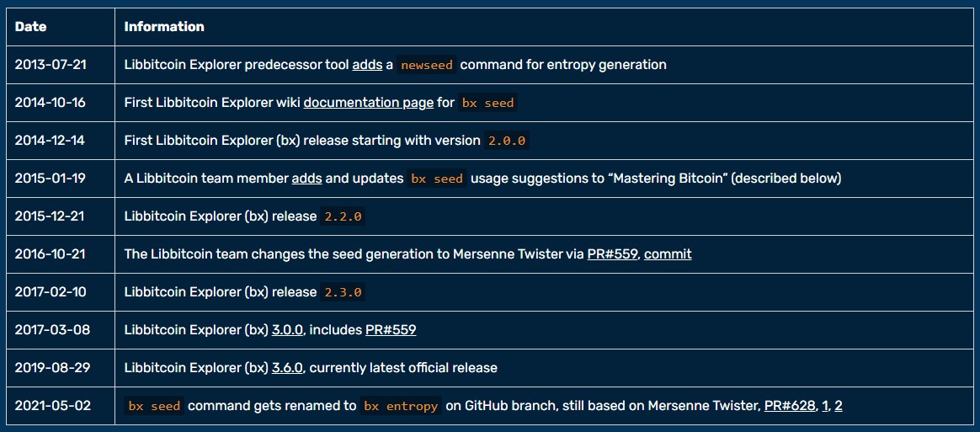980x432 pixels.
Task: Click the PR#559 link in the 2017-03-08 row
Action: [x=391, y=330]
